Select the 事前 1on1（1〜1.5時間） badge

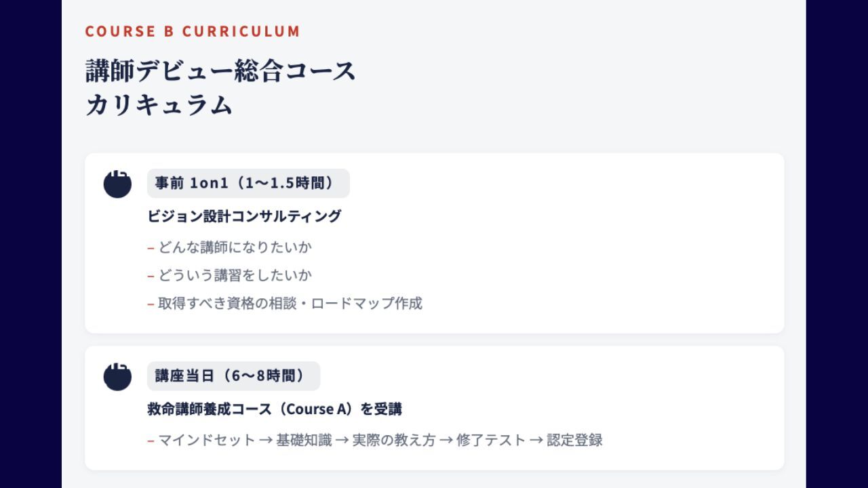point(248,183)
